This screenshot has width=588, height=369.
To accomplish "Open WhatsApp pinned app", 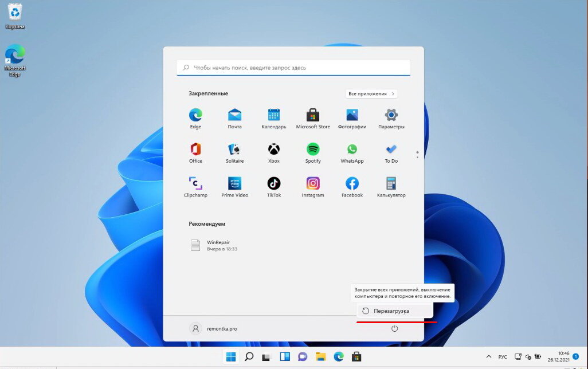I will pos(352,152).
